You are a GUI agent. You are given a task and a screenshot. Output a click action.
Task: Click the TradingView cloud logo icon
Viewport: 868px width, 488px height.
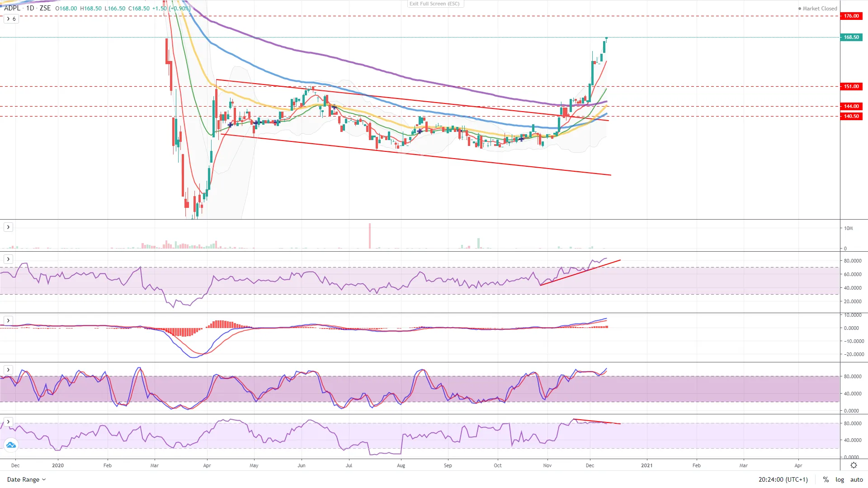[11, 445]
